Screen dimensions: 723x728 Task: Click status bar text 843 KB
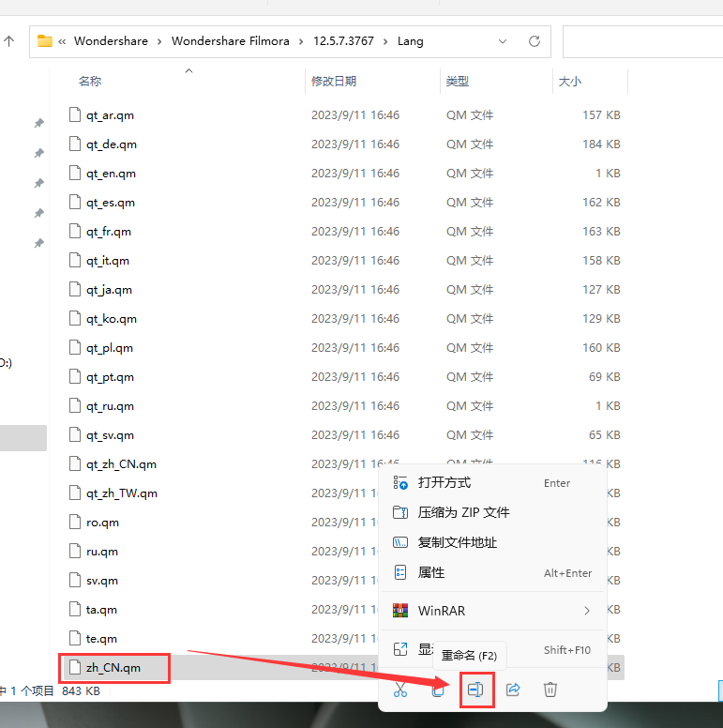coord(82,691)
